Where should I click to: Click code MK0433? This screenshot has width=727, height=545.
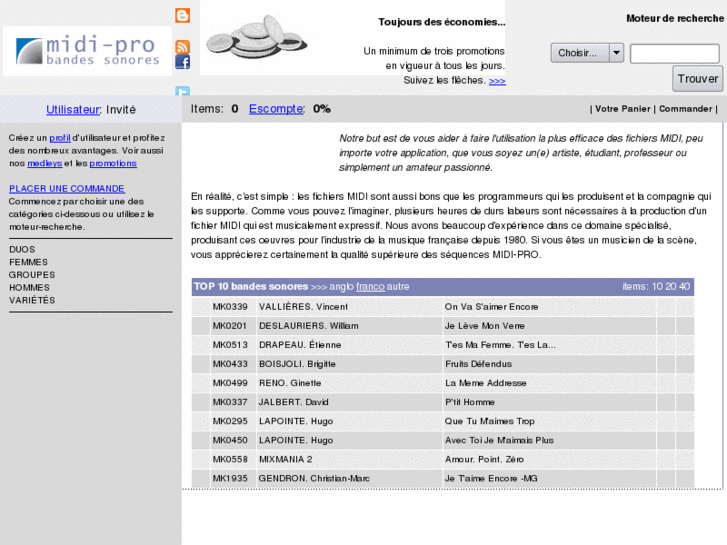coord(230,364)
